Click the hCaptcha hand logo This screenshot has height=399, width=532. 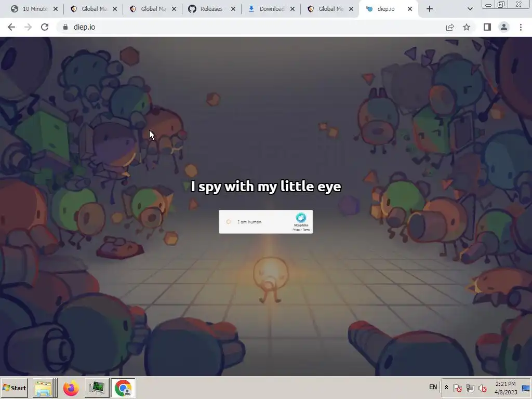301,218
